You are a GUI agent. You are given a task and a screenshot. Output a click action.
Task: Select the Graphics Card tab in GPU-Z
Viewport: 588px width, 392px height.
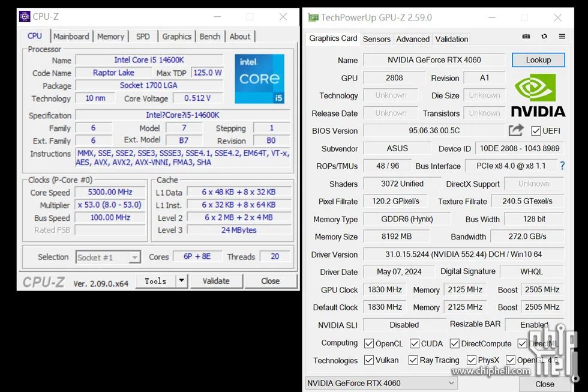coord(333,38)
